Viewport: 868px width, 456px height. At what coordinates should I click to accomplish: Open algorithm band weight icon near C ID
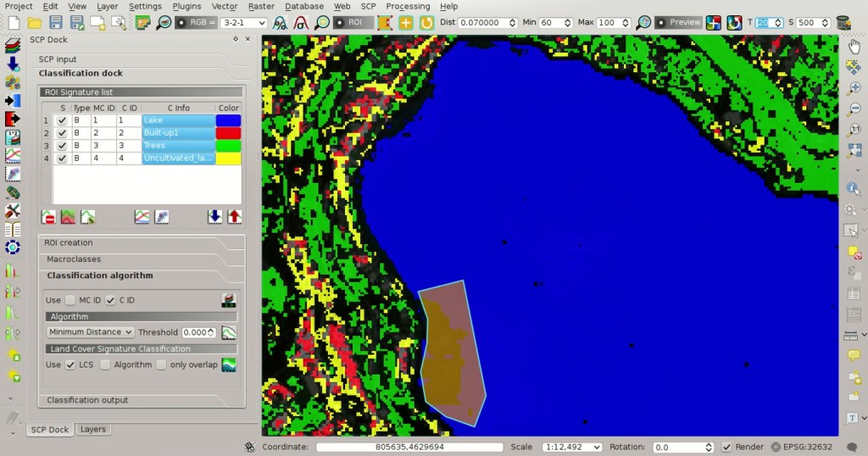[229, 301]
